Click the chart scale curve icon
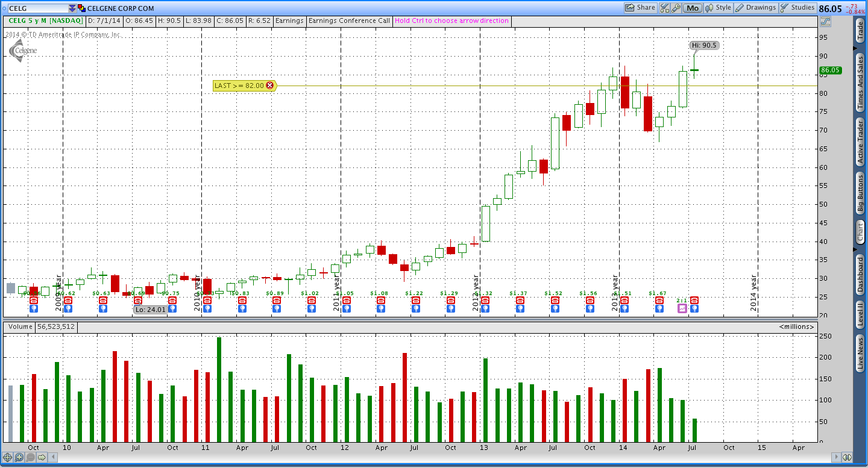868x468 pixels. [825, 21]
